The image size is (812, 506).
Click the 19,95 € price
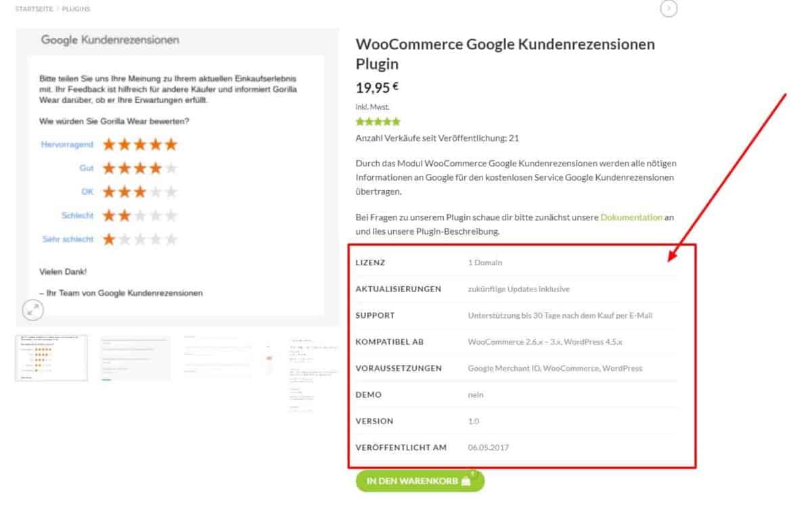click(x=377, y=87)
